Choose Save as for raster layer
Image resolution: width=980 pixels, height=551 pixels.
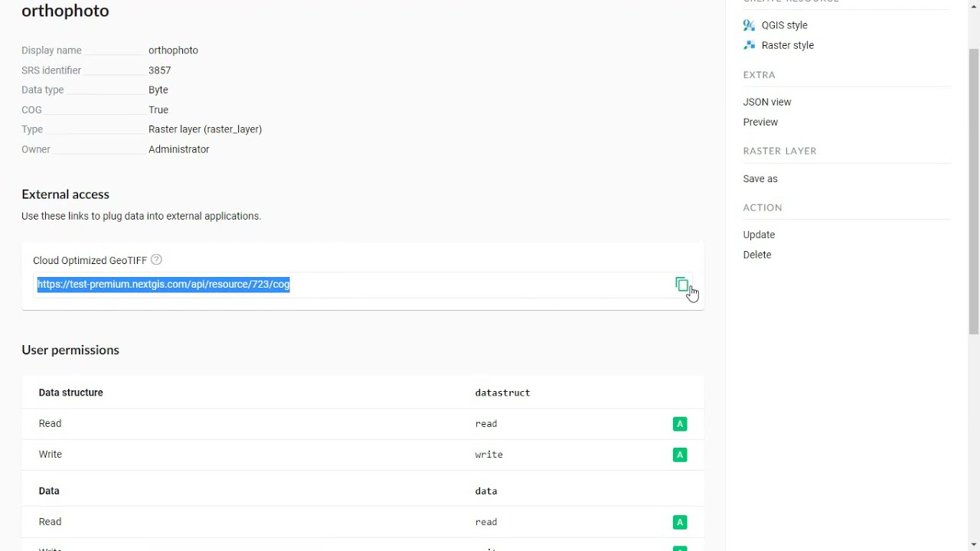(760, 178)
